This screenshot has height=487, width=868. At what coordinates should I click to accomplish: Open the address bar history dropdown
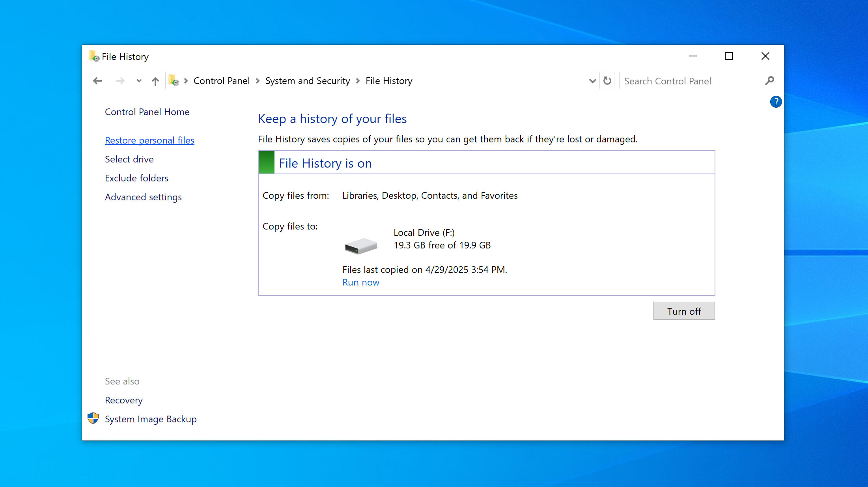pyautogui.click(x=592, y=81)
